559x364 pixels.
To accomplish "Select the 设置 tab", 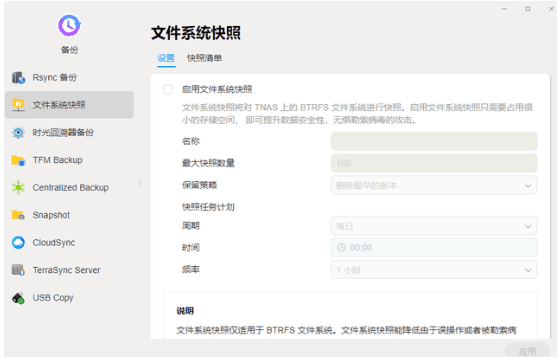I will (x=166, y=58).
